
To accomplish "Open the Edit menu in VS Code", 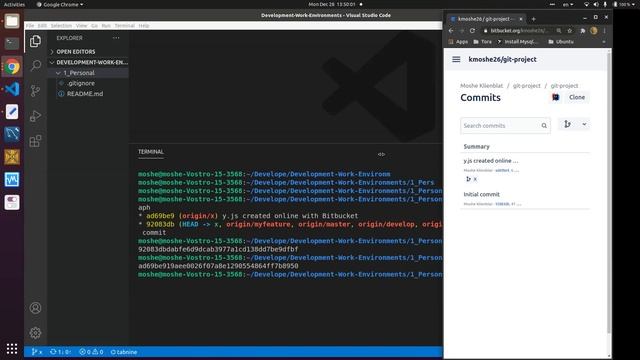I will tap(42, 25).
